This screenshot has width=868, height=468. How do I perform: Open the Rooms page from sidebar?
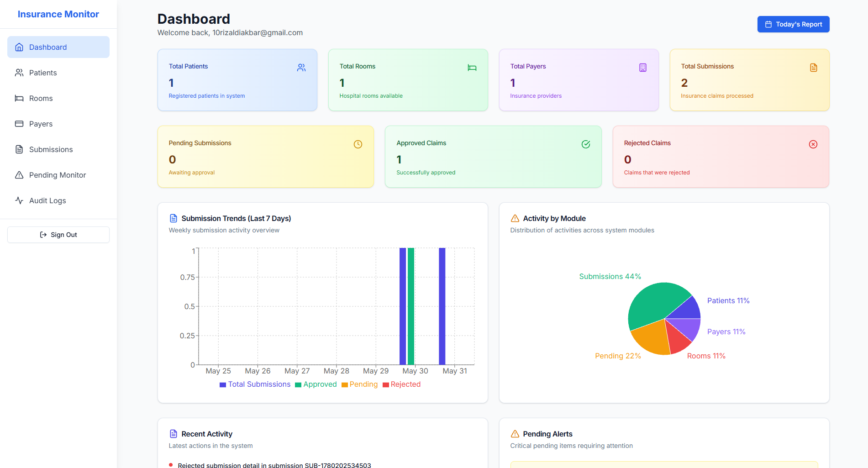pyautogui.click(x=58, y=98)
